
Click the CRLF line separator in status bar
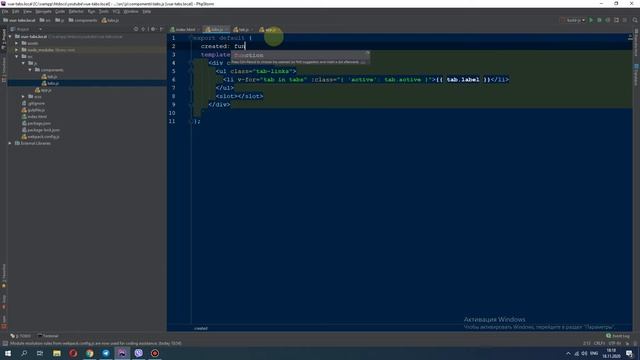pos(599,343)
